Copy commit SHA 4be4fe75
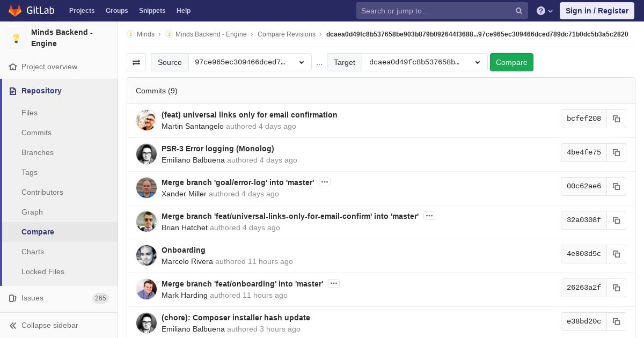 point(616,152)
